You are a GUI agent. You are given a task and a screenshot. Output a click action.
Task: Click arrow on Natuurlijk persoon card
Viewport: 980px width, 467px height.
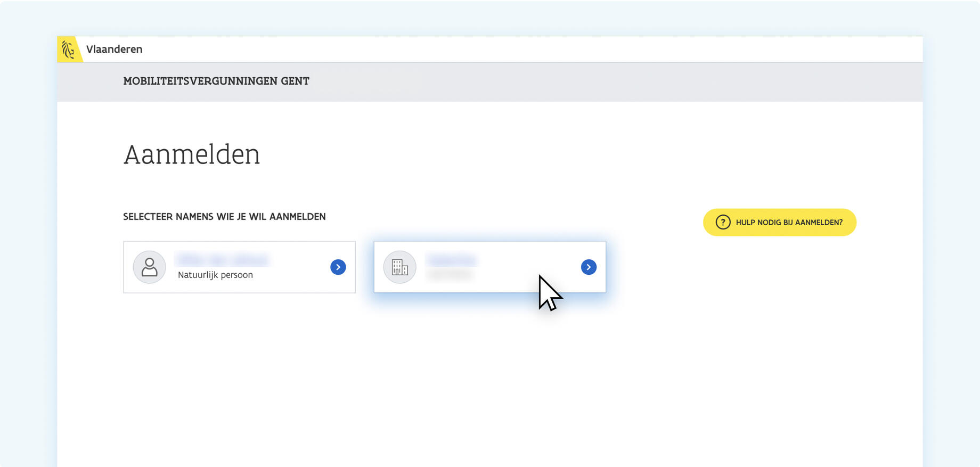[338, 267]
